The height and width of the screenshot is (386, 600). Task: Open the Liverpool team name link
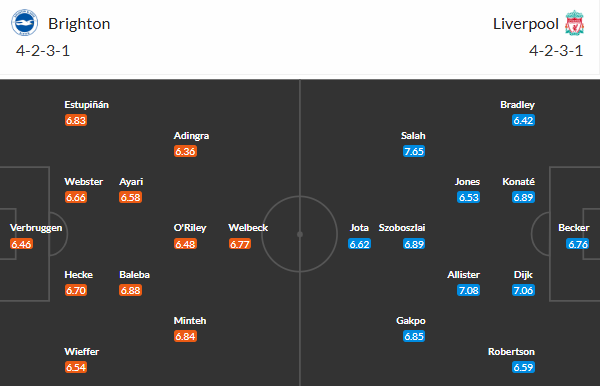point(526,24)
